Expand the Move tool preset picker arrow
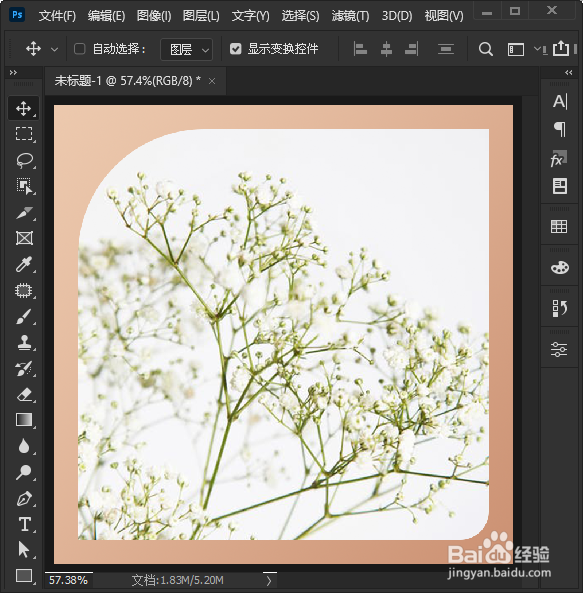Viewport: 583px width, 593px height. 54,50
